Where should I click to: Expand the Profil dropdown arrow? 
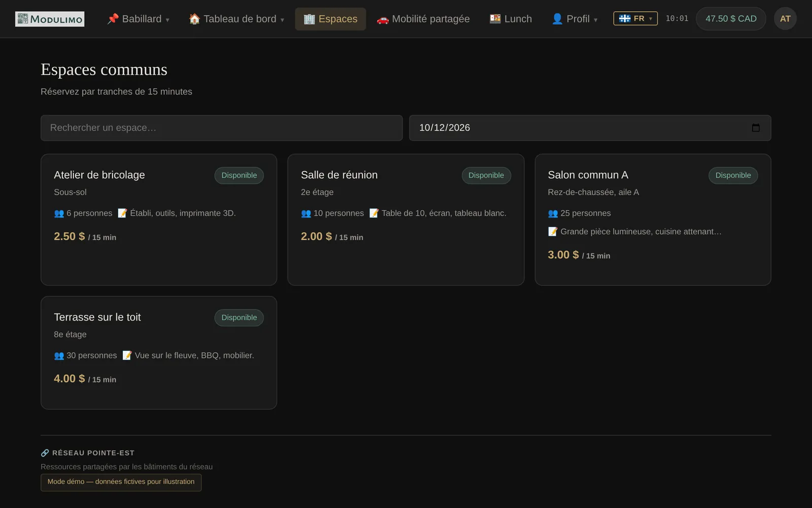tap(595, 20)
